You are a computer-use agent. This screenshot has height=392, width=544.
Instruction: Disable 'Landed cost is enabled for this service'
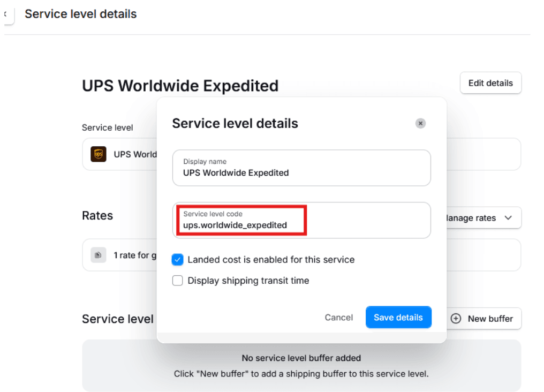click(177, 260)
